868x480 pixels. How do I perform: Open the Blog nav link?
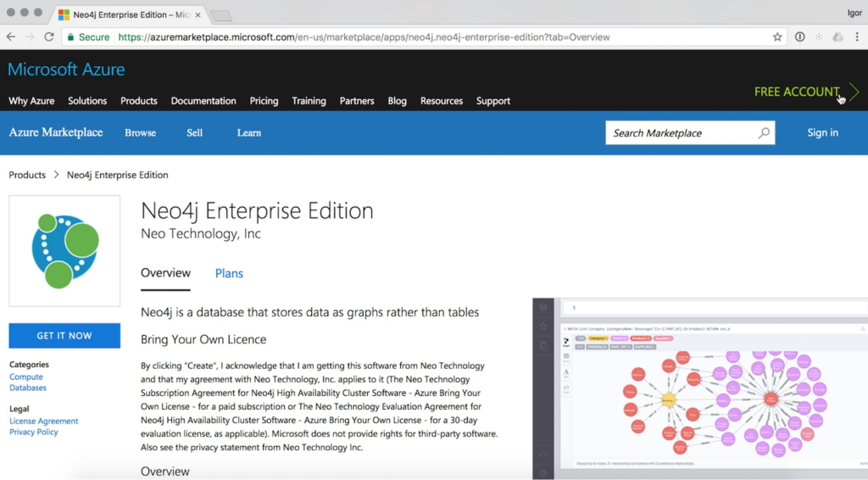pos(397,101)
